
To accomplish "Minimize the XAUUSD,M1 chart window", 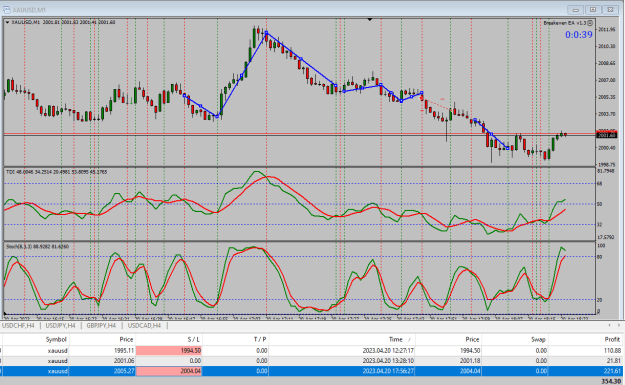I will pyautogui.click(x=576, y=10).
